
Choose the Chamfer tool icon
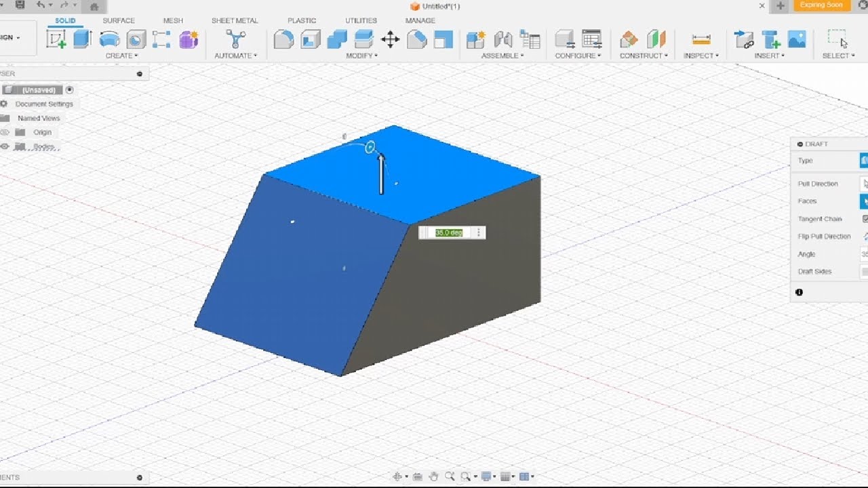coord(417,39)
